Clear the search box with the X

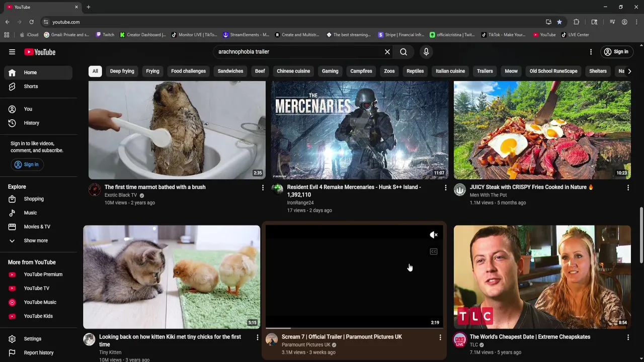click(387, 52)
